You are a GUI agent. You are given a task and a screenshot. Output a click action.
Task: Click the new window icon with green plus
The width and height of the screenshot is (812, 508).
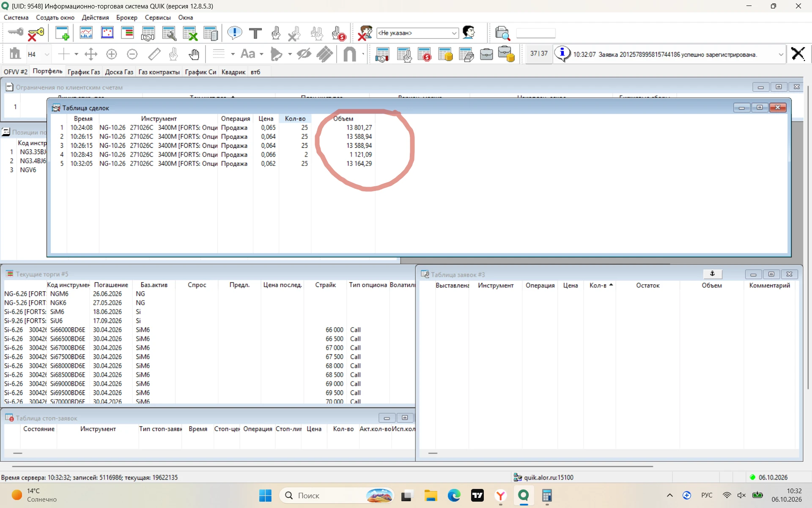[62, 33]
